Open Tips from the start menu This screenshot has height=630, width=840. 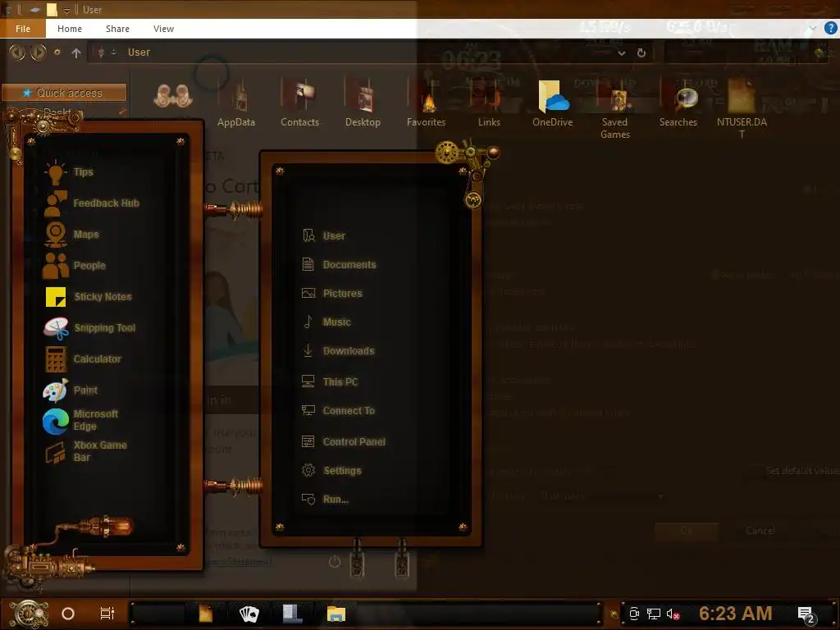click(x=70, y=172)
